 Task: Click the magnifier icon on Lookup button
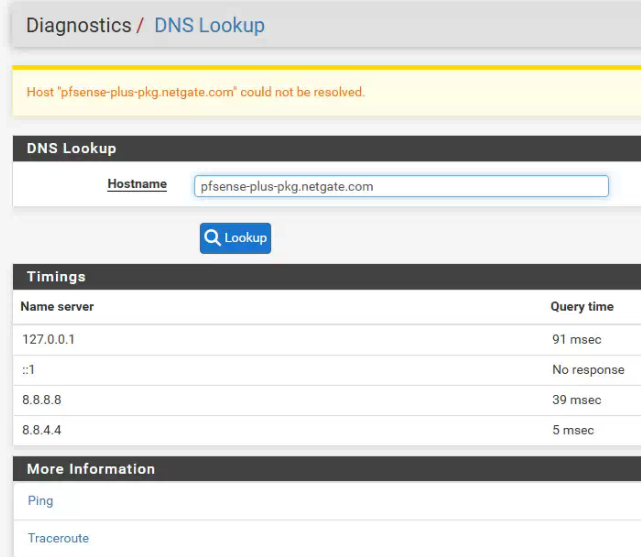(x=212, y=237)
